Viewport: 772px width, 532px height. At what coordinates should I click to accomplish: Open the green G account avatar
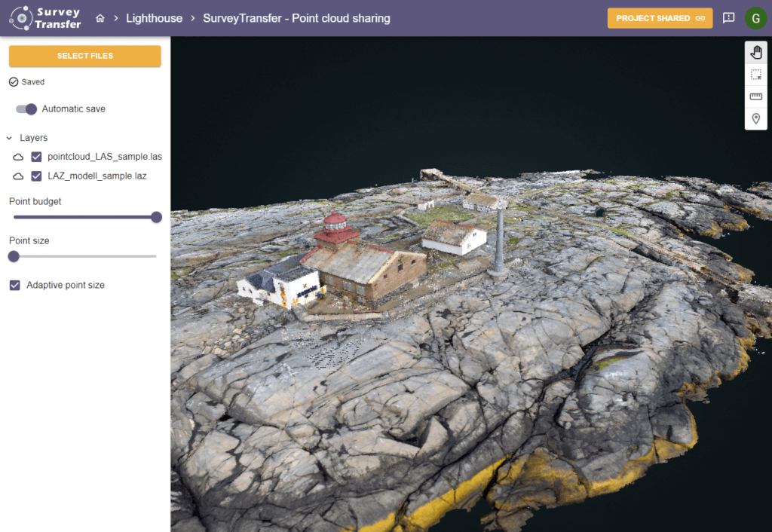click(755, 17)
